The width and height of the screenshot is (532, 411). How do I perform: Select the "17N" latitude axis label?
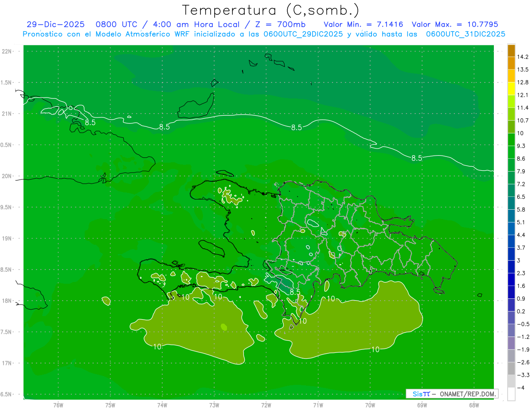point(7,363)
